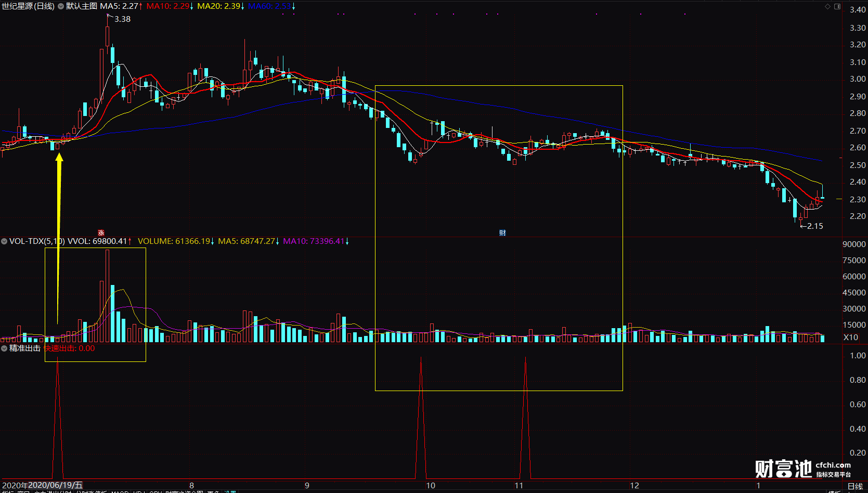This screenshot has height=493, width=868.
Task: Select volume panel MA5: 68747.27 label
Action: 247,241
